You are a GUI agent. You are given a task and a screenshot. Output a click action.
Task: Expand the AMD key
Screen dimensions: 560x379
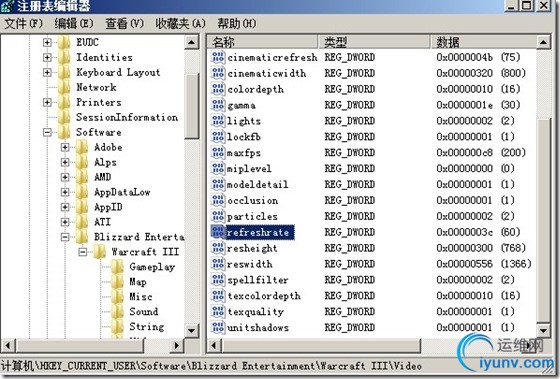(x=65, y=177)
